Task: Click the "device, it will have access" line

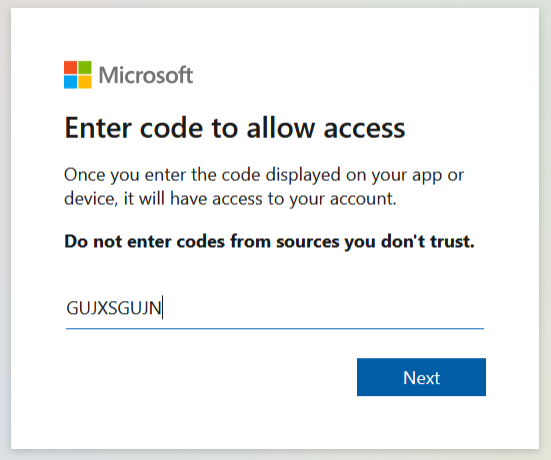Action: point(230,199)
